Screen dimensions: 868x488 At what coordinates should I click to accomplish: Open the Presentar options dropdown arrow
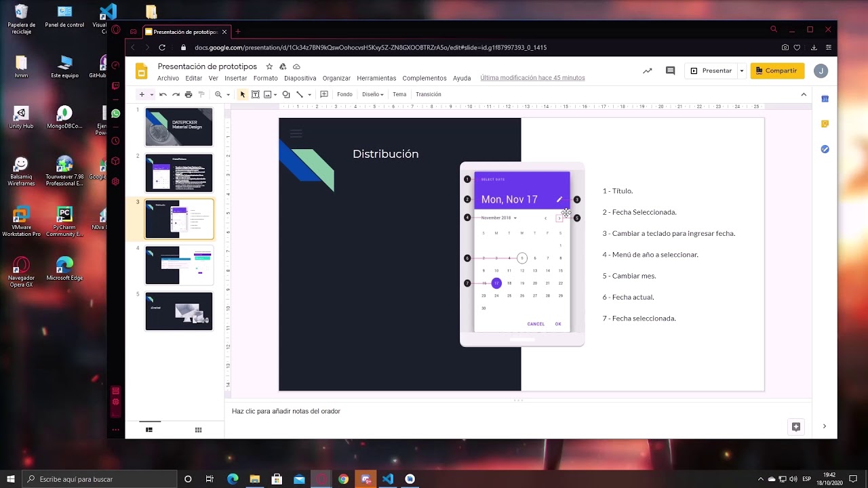point(741,70)
